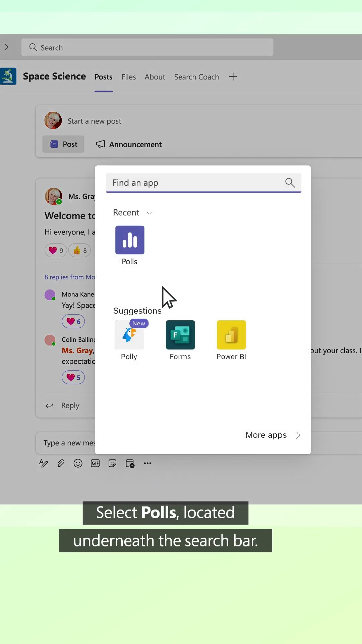Click Start a new post field
362x644 pixels.
click(x=95, y=121)
